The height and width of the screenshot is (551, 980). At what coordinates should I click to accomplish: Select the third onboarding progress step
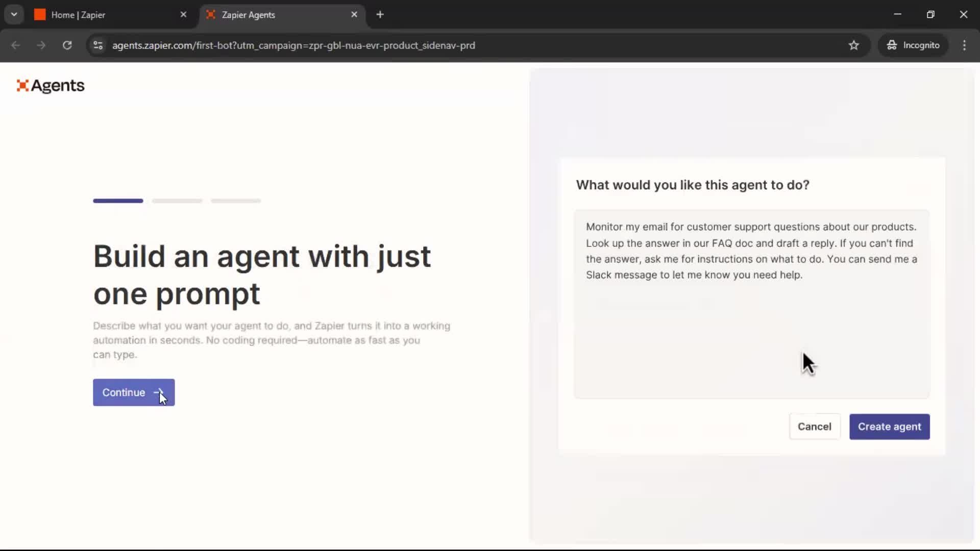click(x=236, y=201)
